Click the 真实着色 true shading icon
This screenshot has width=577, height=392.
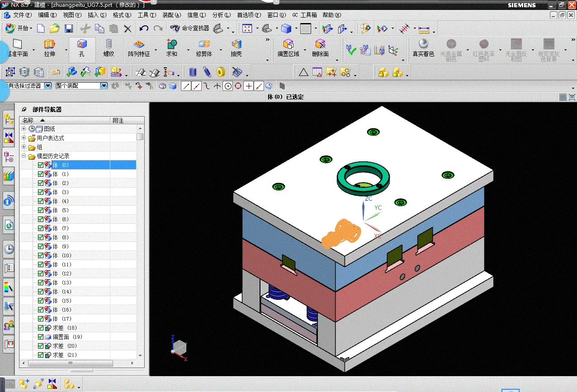click(423, 49)
